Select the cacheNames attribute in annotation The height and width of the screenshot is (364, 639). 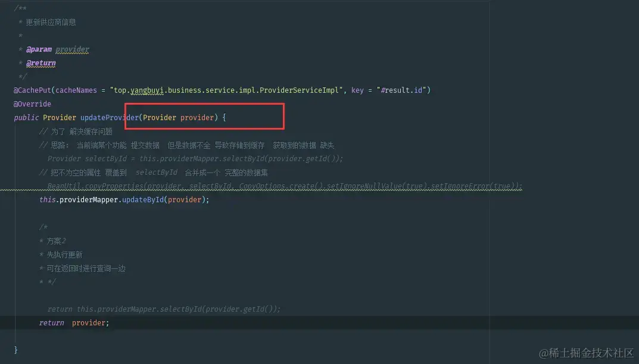click(76, 90)
